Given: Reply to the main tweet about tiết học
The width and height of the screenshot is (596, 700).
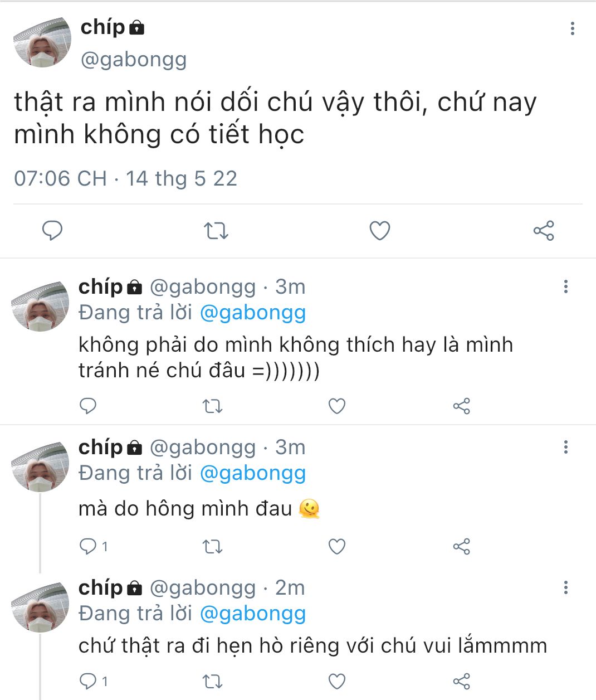Looking at the screenshot, I should 52,230.
